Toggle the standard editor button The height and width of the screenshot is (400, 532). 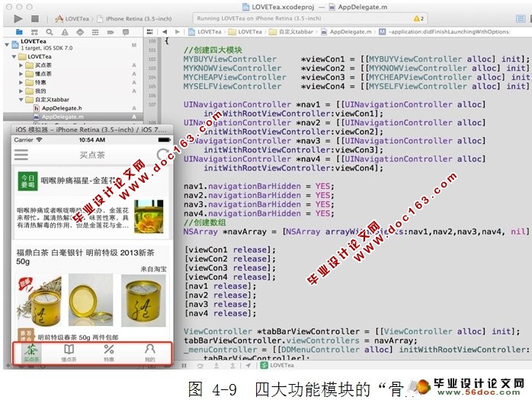[x=520, y=18]
